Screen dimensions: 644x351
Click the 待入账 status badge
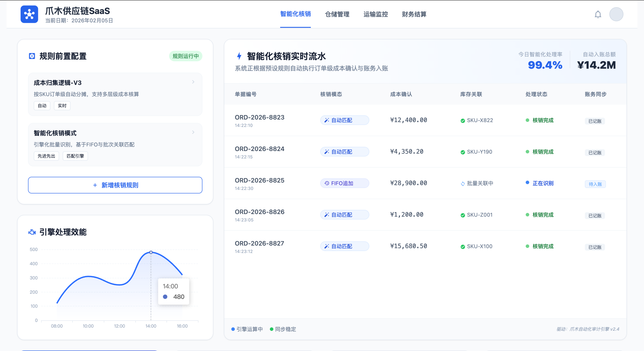coord(595,184)
